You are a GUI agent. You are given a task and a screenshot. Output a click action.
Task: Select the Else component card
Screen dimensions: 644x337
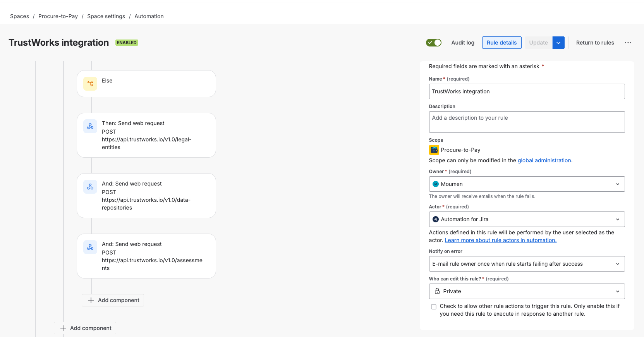click(146, 84)
